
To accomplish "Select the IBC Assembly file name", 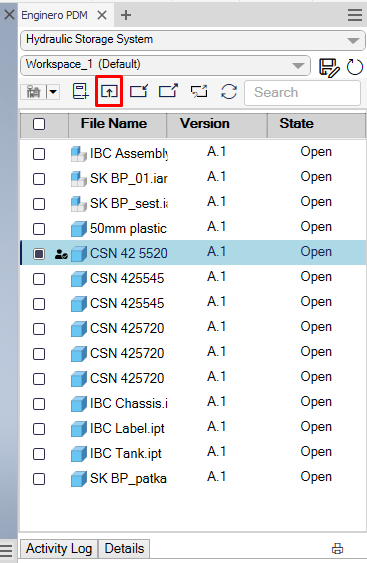I will (x=129, y=154).
